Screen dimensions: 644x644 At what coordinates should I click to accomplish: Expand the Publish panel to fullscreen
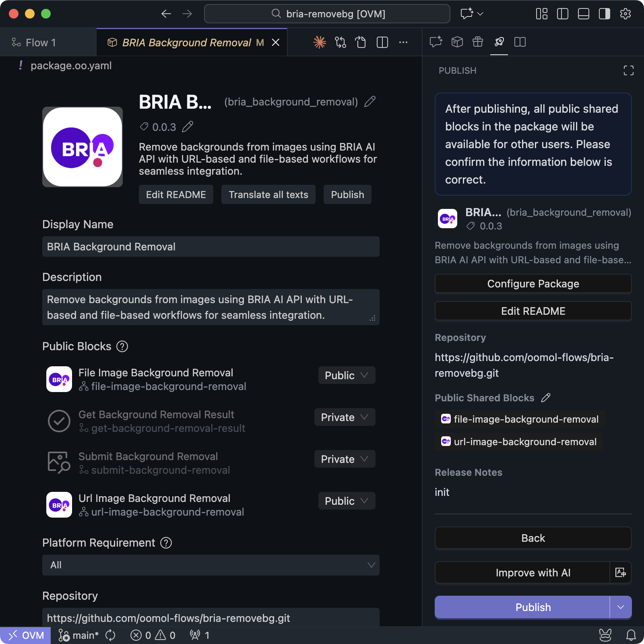tap(628, 71)
